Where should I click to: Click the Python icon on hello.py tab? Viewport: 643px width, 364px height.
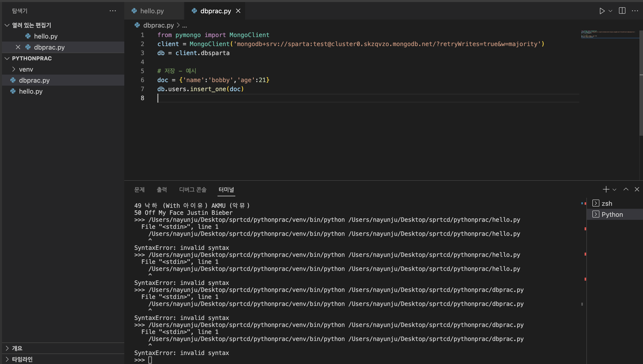[x=134, y=11]
